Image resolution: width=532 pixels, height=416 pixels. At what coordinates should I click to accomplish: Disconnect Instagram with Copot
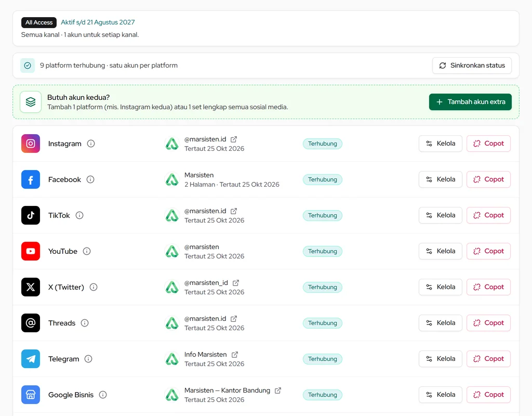coord(488,144)
